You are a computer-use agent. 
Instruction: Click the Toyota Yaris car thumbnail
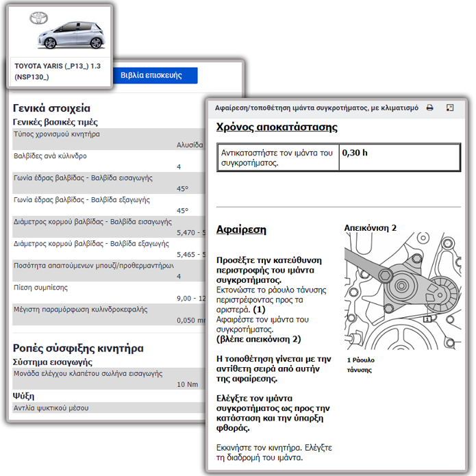point(72,36)
